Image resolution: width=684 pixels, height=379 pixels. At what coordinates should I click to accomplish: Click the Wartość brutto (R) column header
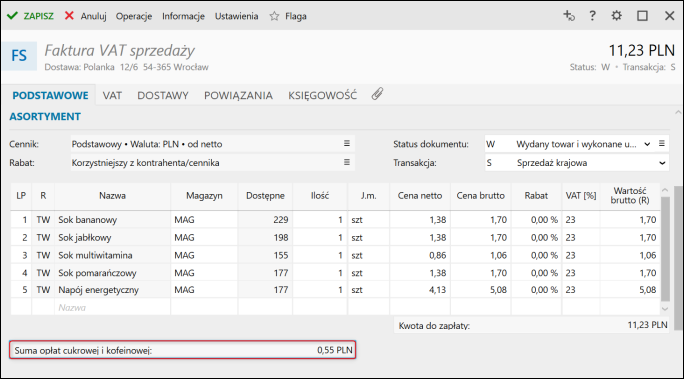(x=630, y=196)
